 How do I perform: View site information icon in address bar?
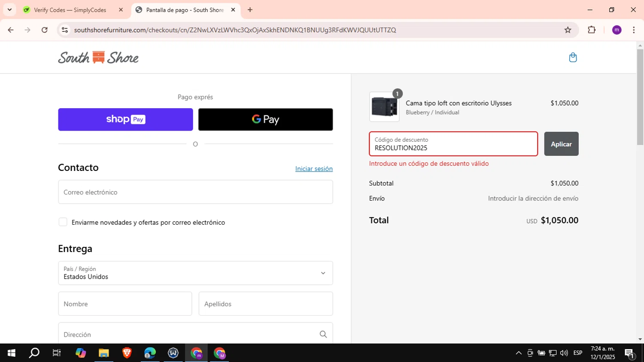click(65, 30)
